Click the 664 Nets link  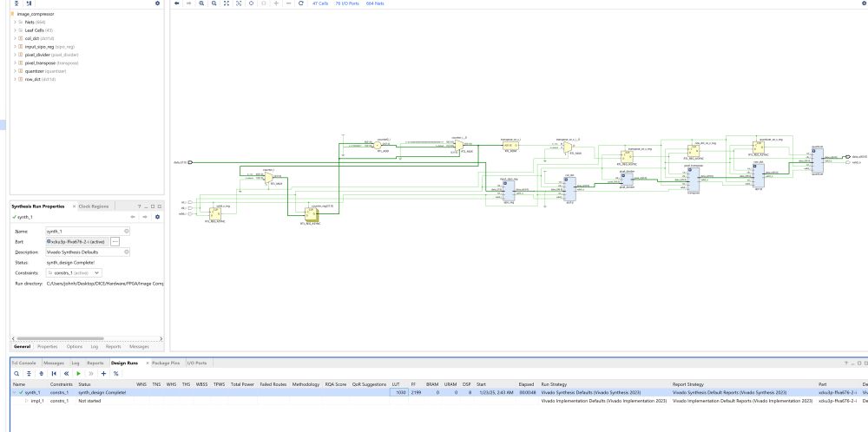[x=375, y=3]
